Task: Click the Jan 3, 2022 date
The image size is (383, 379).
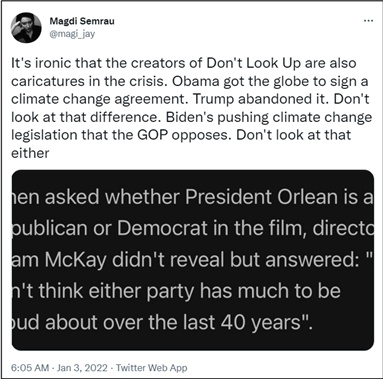Action: tap(82, 368)
